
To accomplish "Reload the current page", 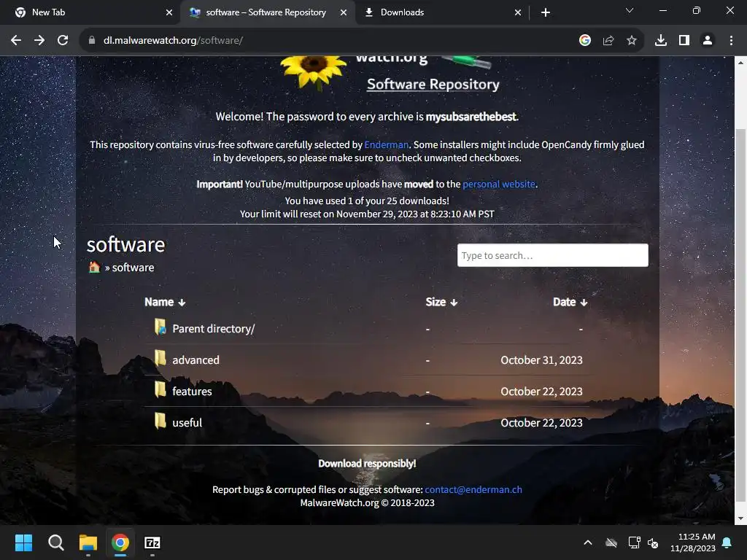I will pos(63,41).
